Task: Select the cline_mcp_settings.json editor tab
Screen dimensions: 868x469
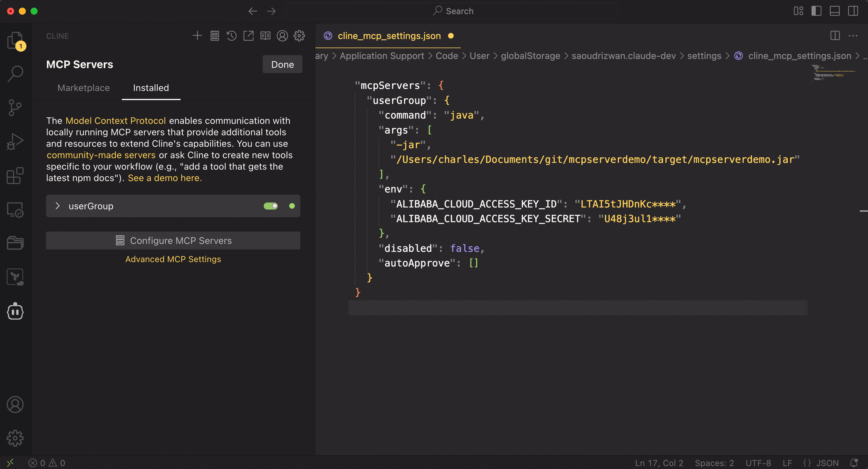Action: (388, 36)
